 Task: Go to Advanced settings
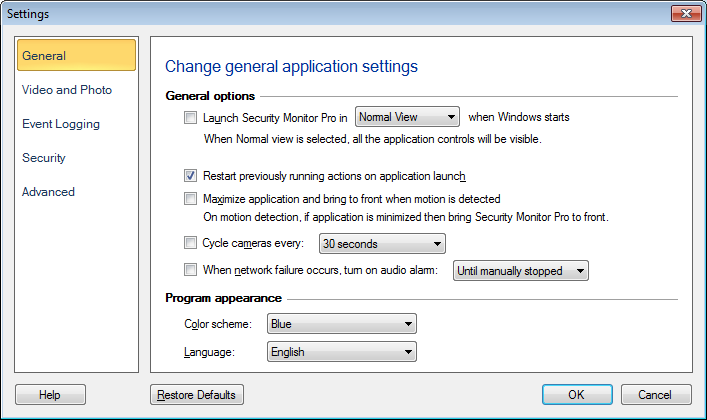coord(48,192)
